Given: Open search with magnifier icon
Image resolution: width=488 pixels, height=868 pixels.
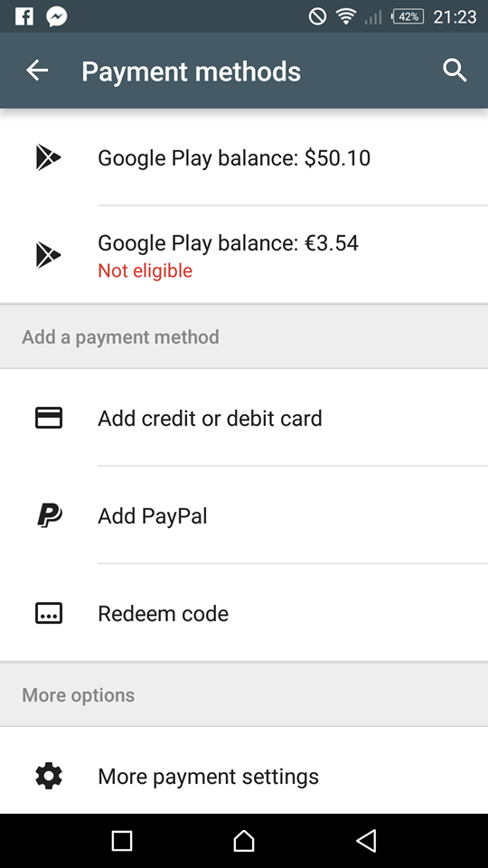Looking at the screenshot, I should (455, 71).
